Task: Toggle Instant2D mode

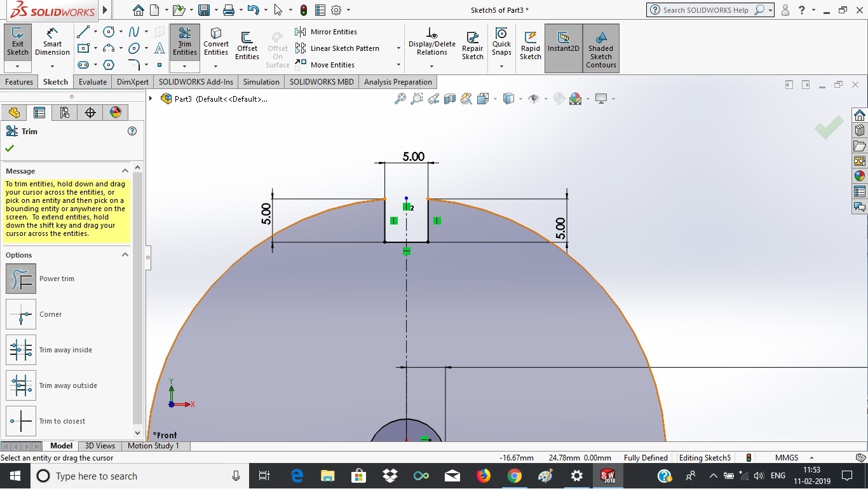Action: click(x=563, y=42)
